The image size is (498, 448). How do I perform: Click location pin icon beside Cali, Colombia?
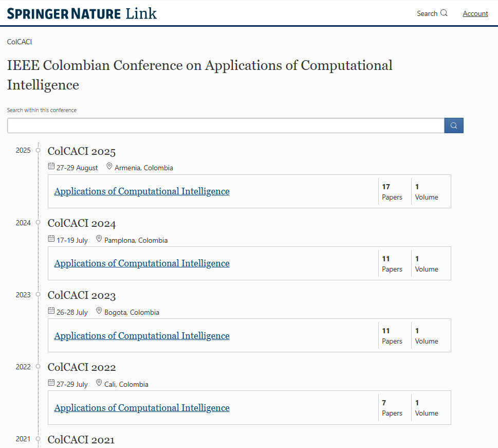click(99, 383)
